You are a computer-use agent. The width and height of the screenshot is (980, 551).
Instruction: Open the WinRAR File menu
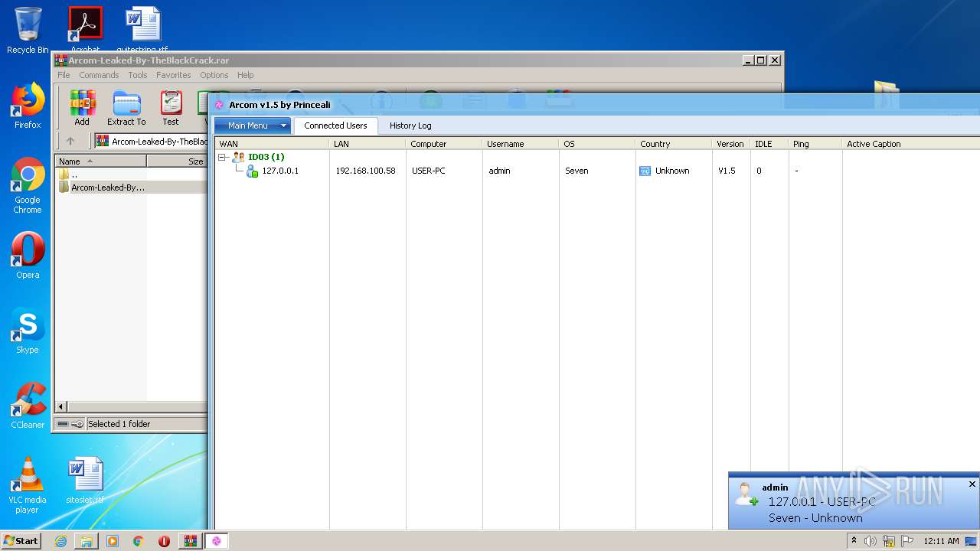point(64,75)
